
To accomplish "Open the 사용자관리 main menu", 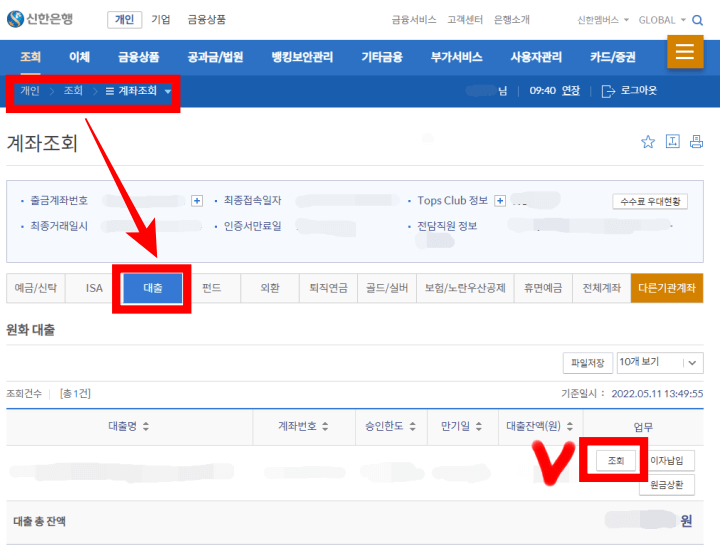I will (x=536, y=57).
